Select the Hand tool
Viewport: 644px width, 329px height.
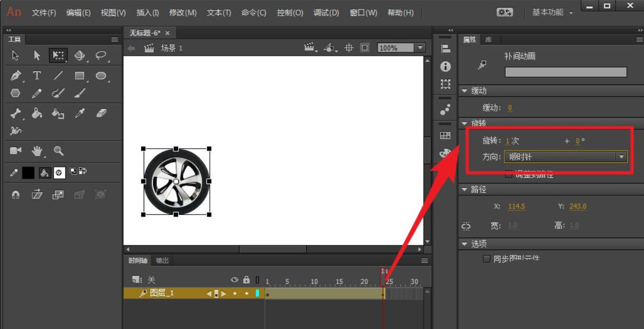[x=37, y=151]
